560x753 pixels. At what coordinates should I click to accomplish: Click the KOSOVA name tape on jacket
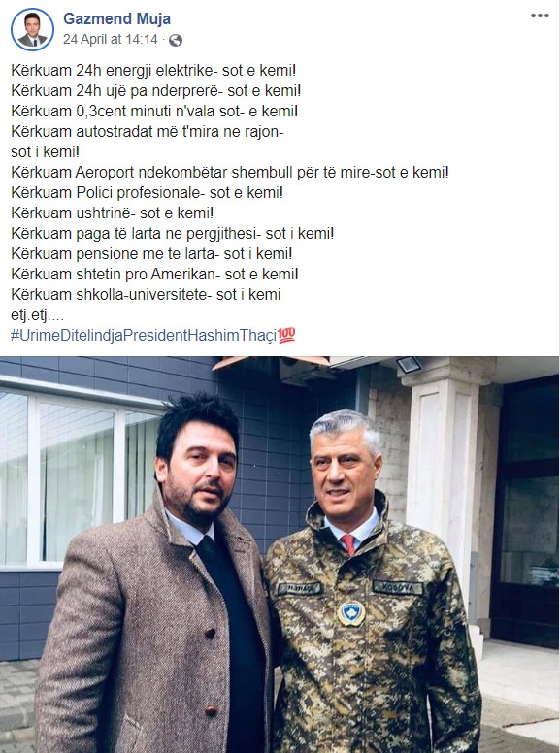[398, 587]
